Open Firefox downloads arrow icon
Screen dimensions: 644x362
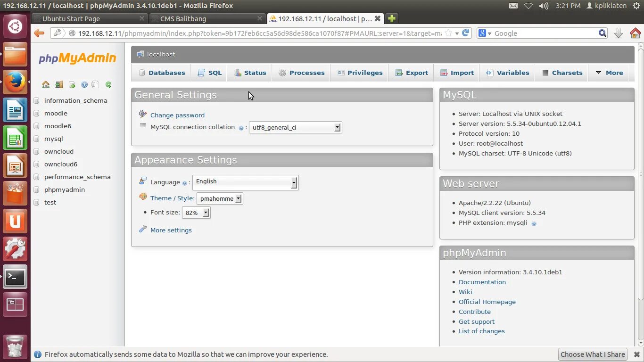[x=619, y=33]
